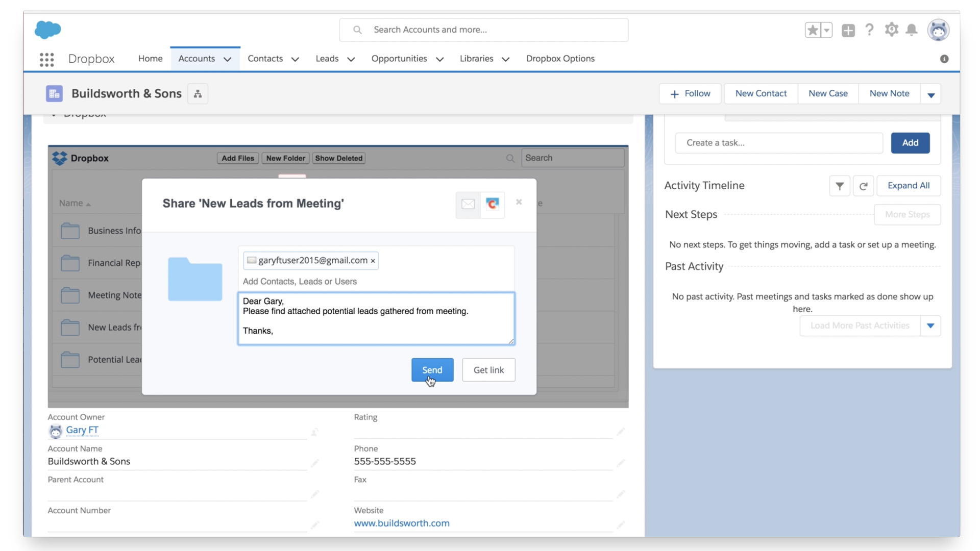Image resolution: width=980 pixels, height=551 pixels.
Task: Open the favorites list dropdown arrow
Action: tap(826, 30)
